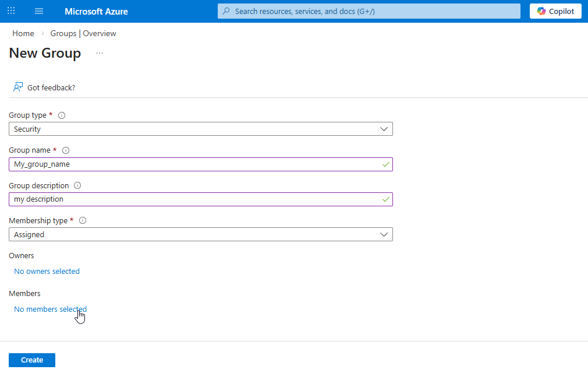Click the Microsoft Azure portal title
Screen dimensions: 588x373
pos(96,12)
